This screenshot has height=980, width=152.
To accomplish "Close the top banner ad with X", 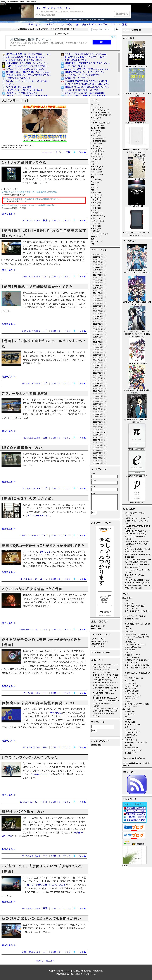I will tap(150, 5).
